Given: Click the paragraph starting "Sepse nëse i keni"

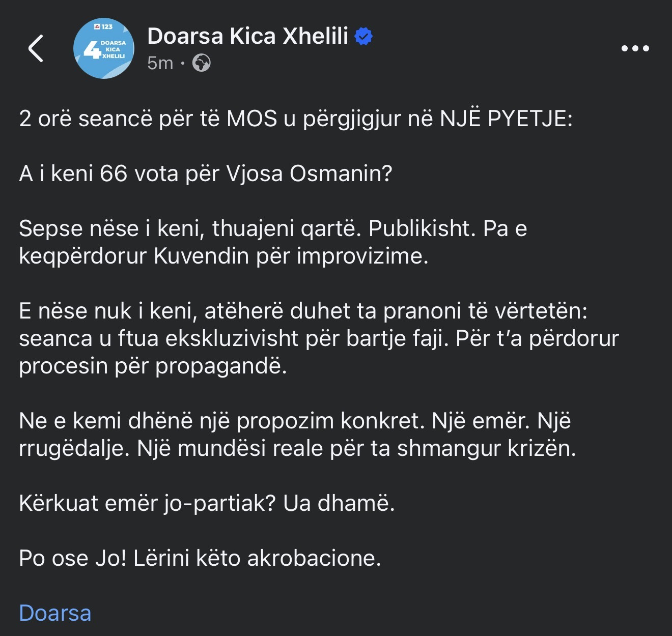Looking at the screenshot, I should (272, 242).
